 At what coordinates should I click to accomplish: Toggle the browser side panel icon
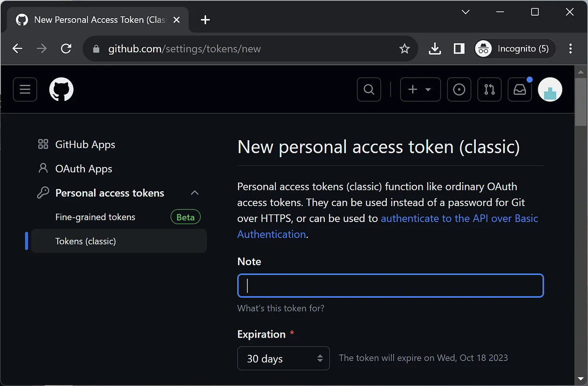[x=459, y=49]
